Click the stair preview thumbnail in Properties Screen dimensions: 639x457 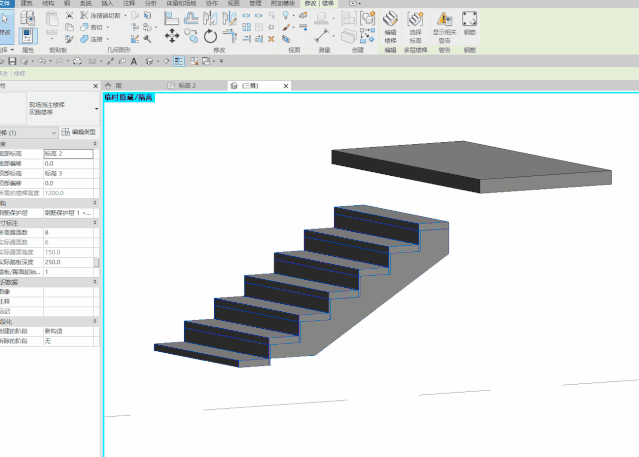(13, 108)
